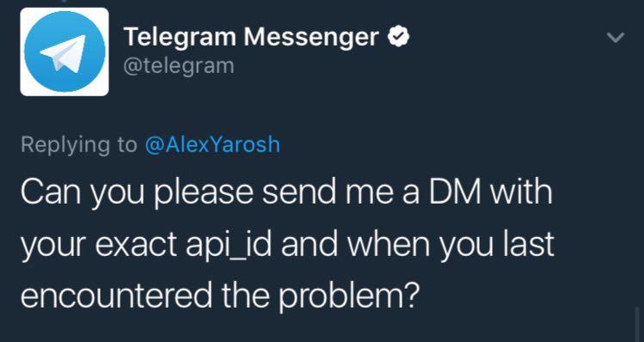Click the tweet line starting "Can you please"
The image size is (644, 342).
pos(286,192)
